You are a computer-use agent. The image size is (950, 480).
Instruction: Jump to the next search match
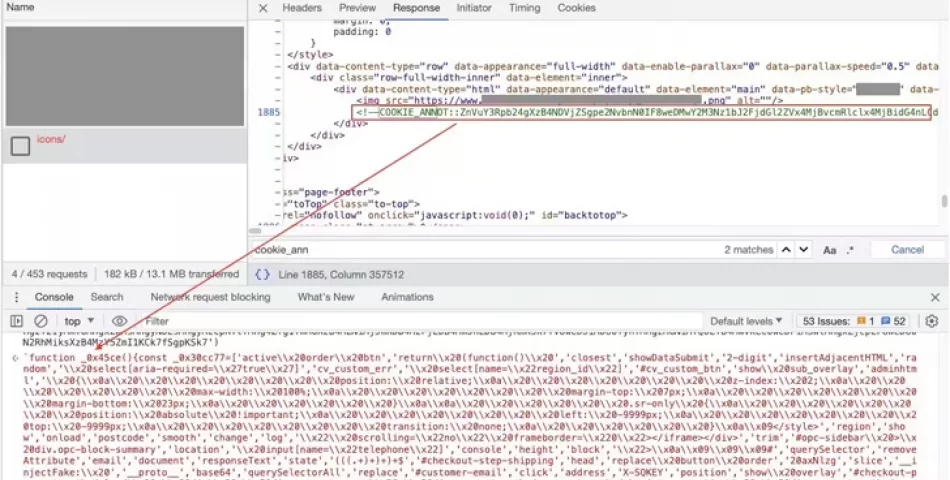[x=803, y=250]
